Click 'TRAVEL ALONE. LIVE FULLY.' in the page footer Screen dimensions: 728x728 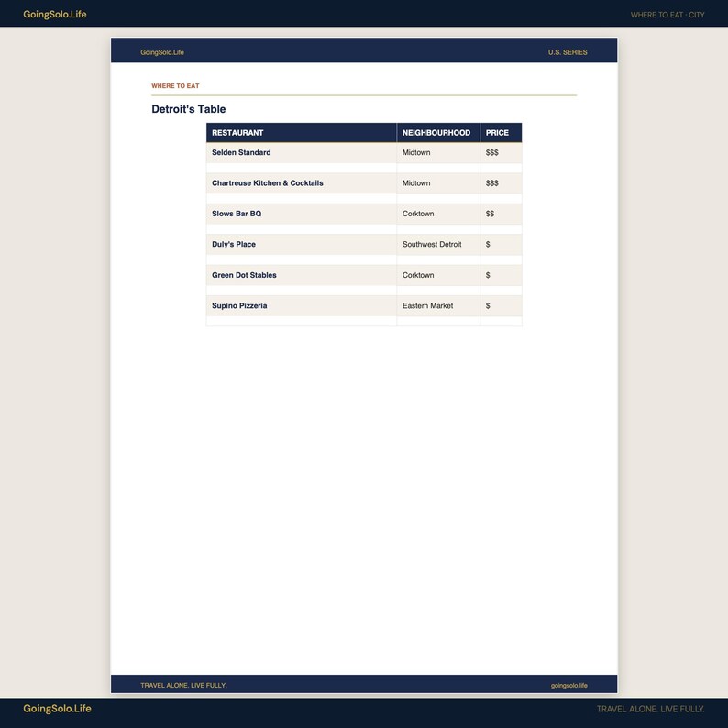[183, 685]
